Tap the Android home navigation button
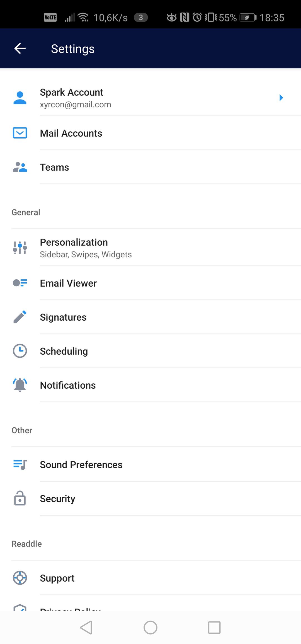 tap(151, 628)
